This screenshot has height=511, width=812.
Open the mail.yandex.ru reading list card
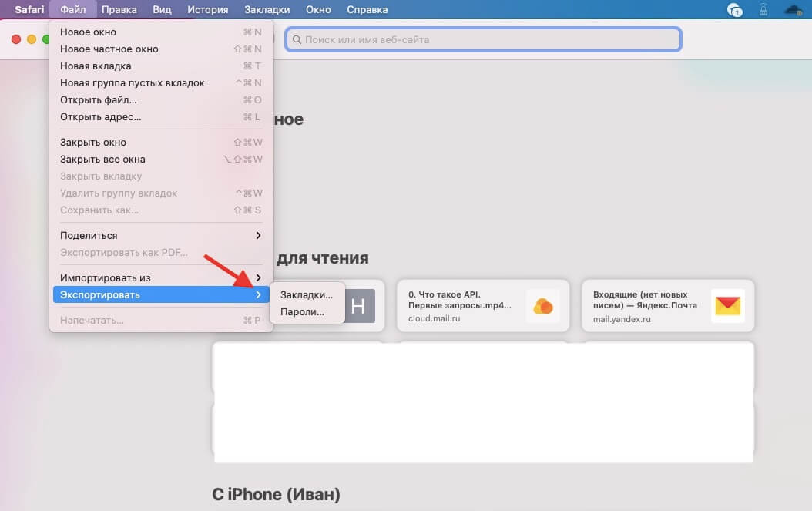coord(645,305)
